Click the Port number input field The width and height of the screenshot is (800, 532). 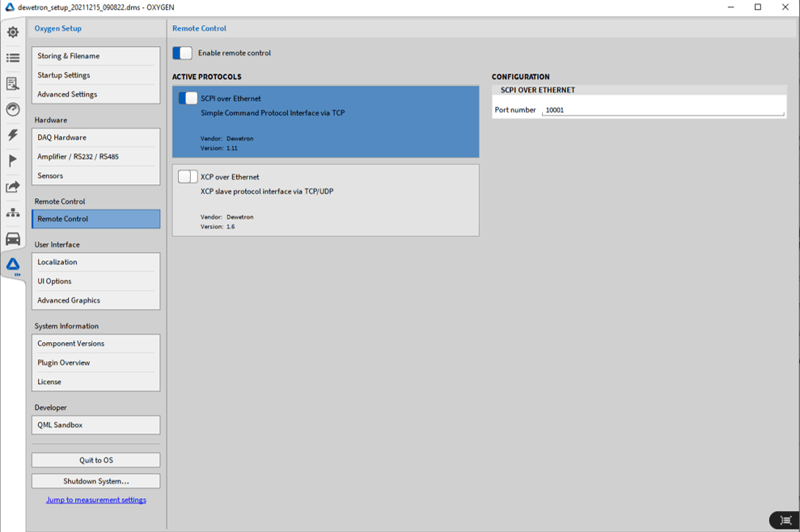pos(662,110)
